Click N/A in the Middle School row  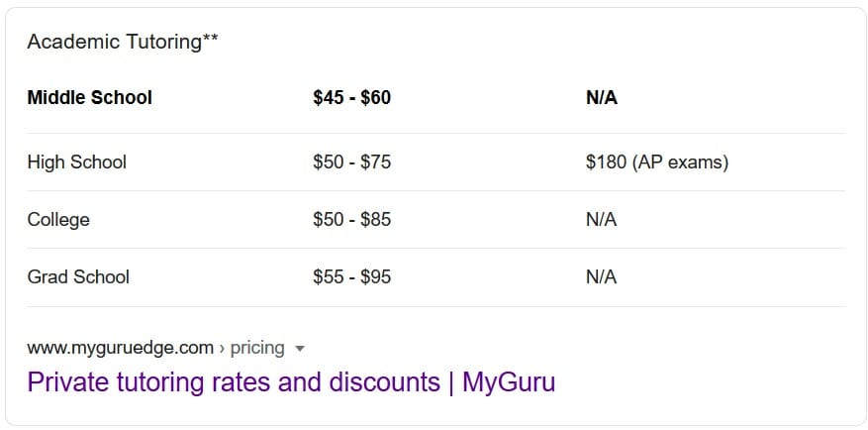[602, 98]
